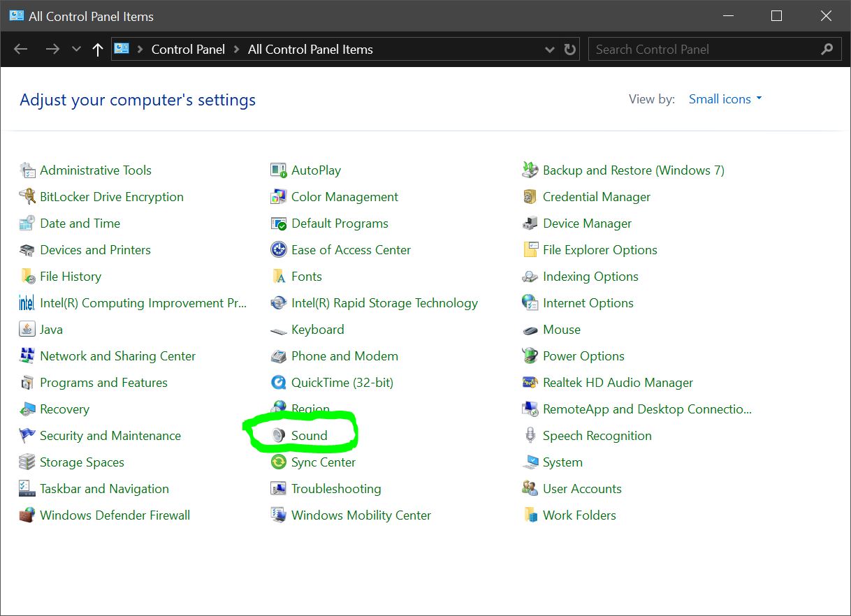
Task: Click the Storage Spaces drive icon
Action: click(27, 462)
